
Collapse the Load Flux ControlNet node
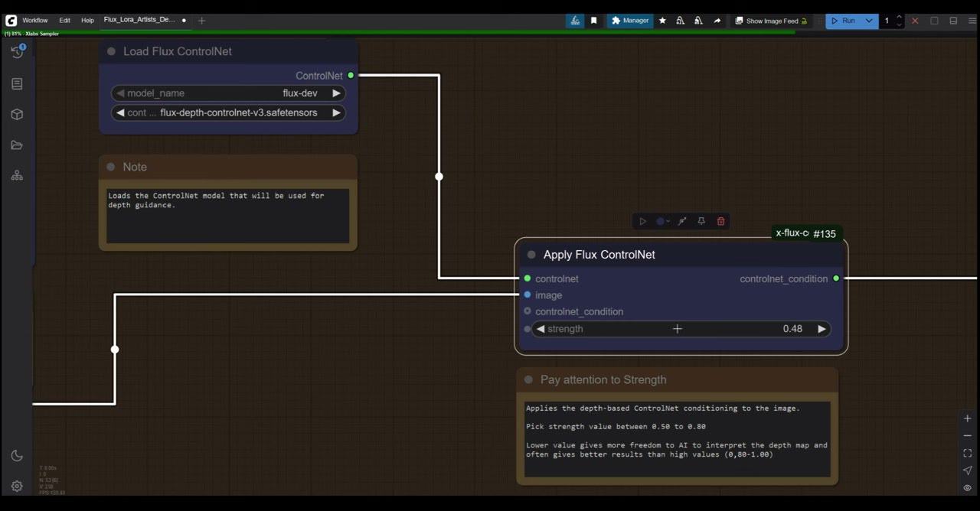111,51
